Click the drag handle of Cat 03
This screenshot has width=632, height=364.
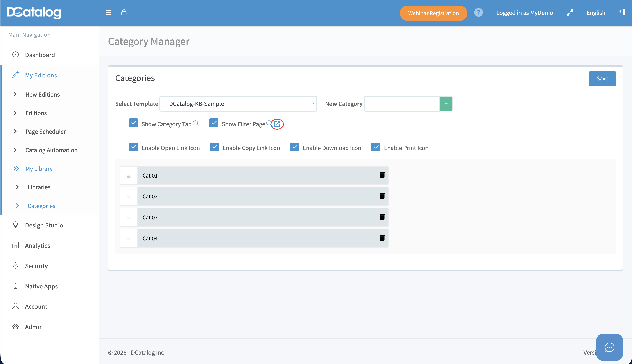point(128,218)
